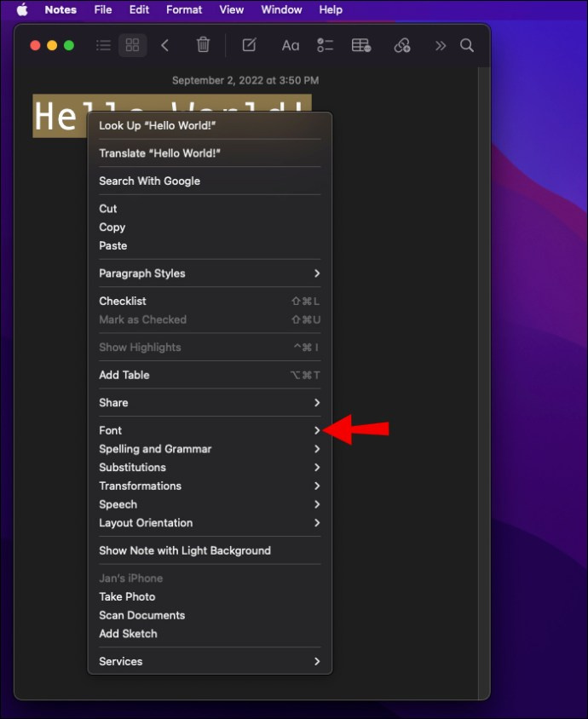Image resolution: width=588 pixels, height=719 pixels.
Task: Click the note date September 2, 2022
Action: point(245,80)
